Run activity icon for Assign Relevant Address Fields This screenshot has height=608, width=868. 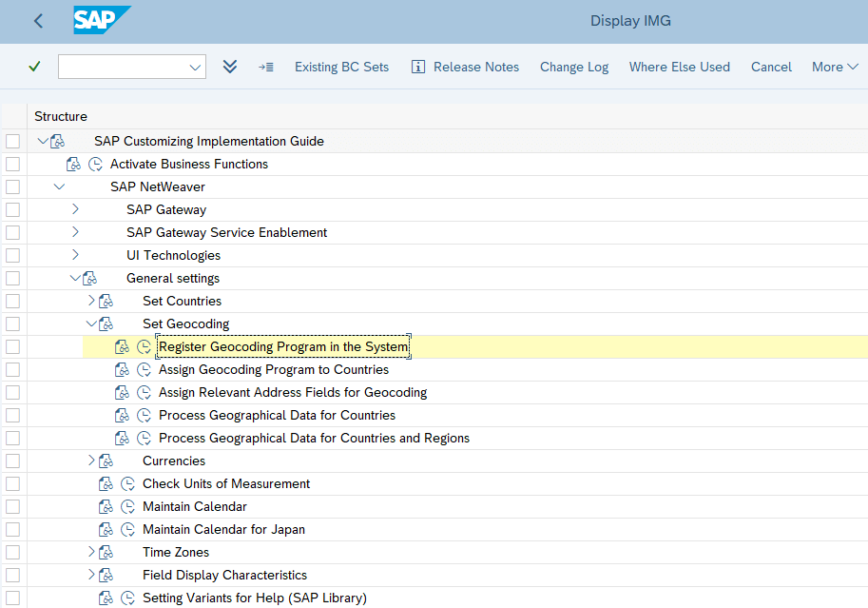click(144, 392)
